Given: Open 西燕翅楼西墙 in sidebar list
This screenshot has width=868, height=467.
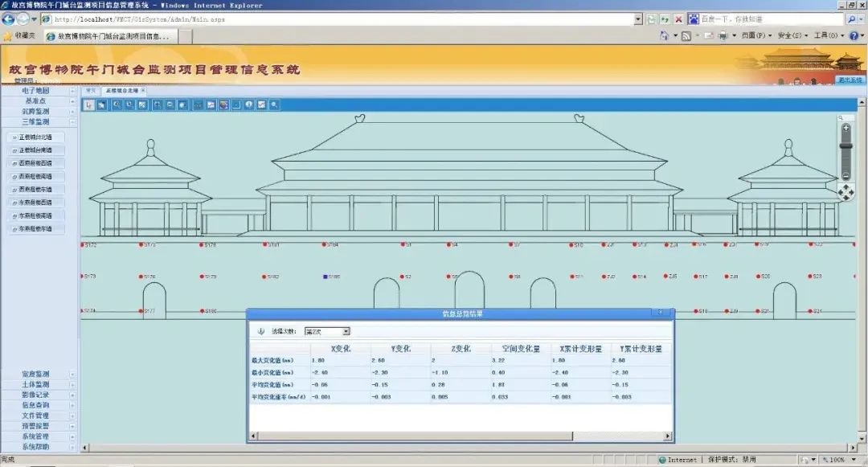Looking at the screenshot, I should (x=35, y=163).
